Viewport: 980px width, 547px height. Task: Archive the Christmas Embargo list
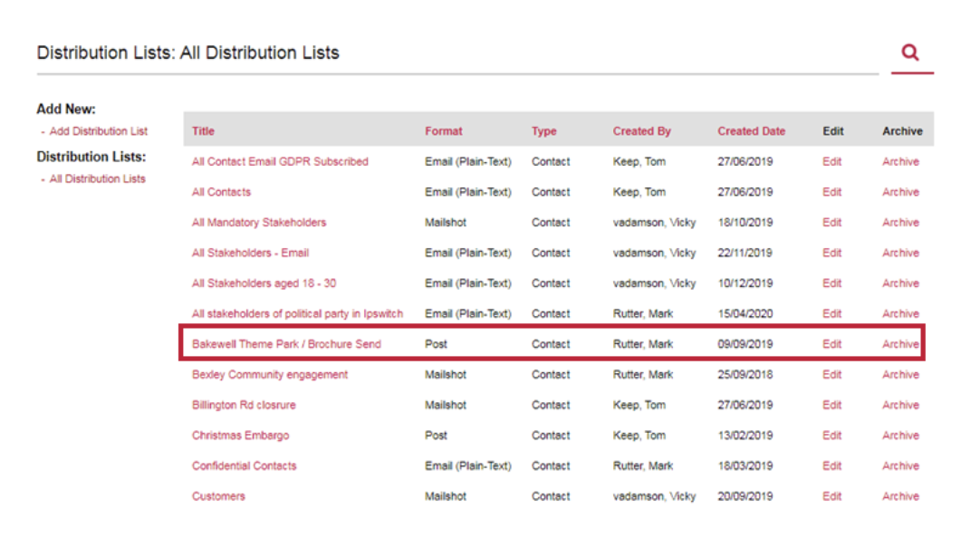point(900,435)
